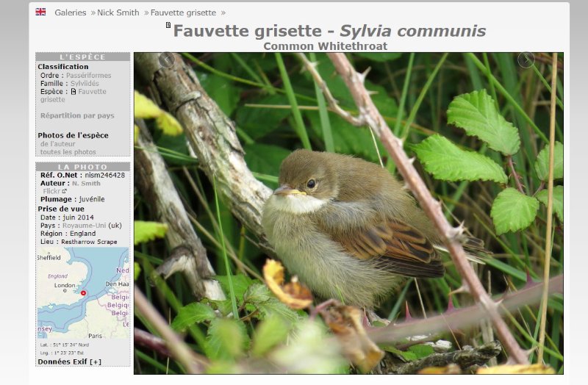Screen dimensions: 588x385
Task: Open author N. Smith link
Action: click(86, 183)
